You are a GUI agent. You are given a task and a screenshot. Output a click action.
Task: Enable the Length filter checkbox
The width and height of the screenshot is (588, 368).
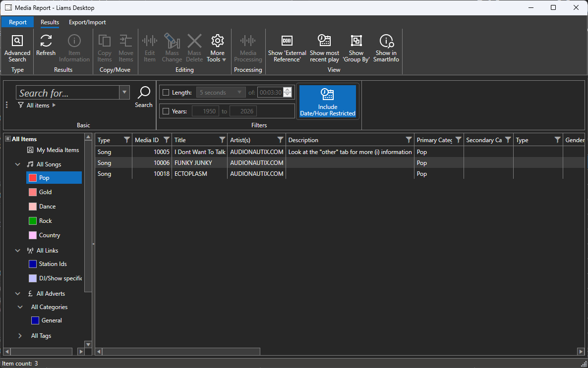click(166, 93)
